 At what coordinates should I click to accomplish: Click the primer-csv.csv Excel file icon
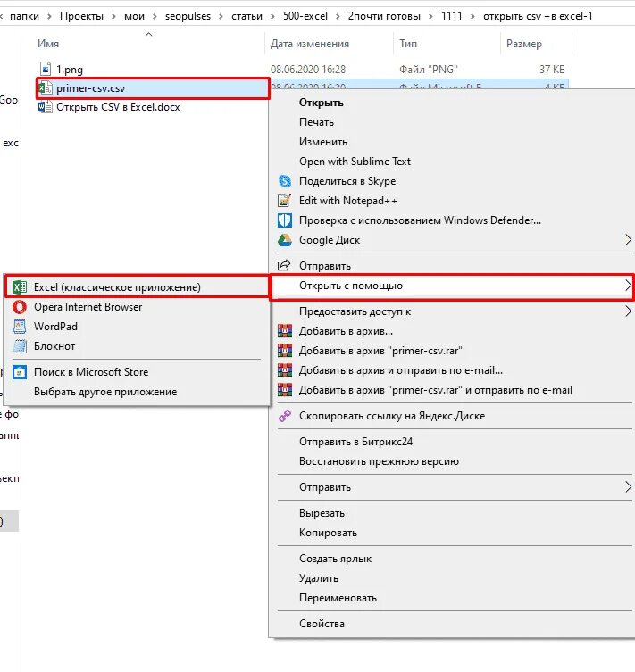tap(45, 88)
